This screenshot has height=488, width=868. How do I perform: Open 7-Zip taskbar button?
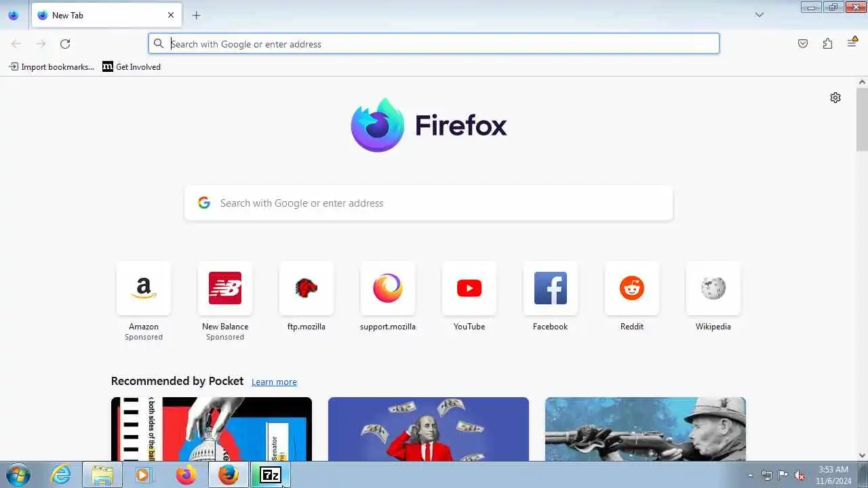coord(271,475)
